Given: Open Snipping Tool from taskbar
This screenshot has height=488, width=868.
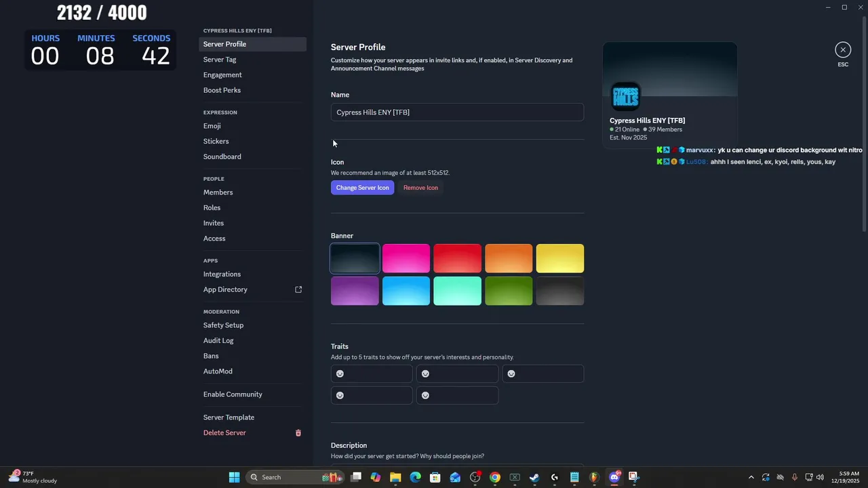Looking at the screenshot, I should click(x=634, y=477).
